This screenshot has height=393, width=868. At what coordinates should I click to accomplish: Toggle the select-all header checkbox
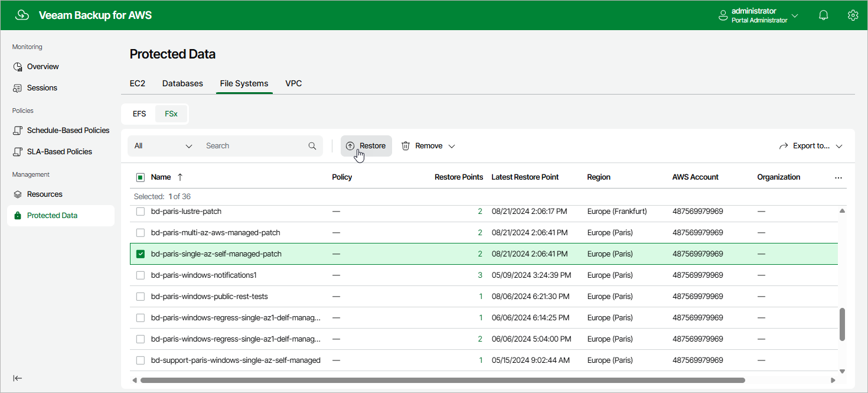(141, 177)
